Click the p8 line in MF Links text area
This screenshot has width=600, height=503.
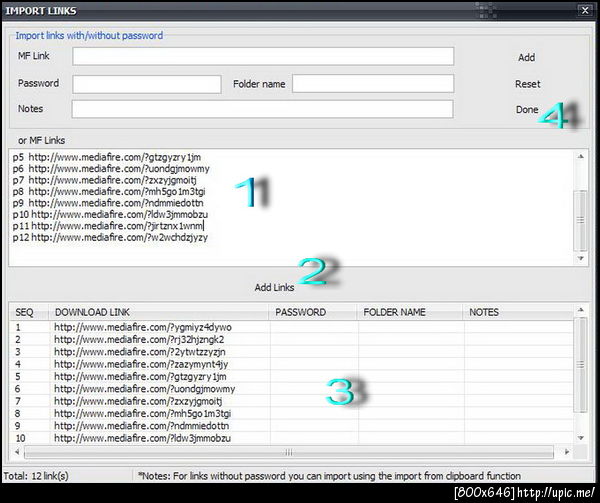109,191
